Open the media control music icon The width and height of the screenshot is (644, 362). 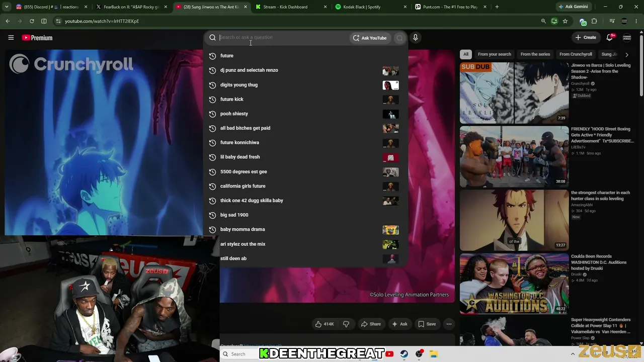[612, 21]
